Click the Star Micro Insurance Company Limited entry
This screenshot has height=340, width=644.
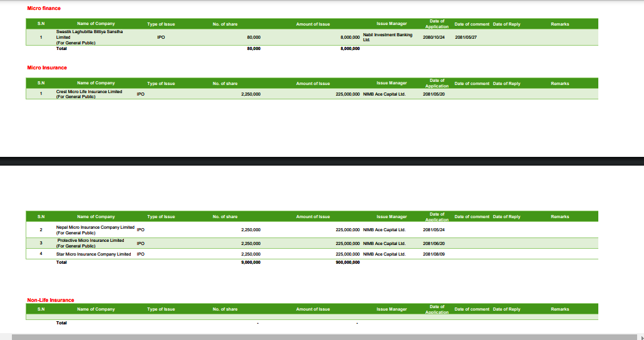pyautogui.click(x=93, y=254)
